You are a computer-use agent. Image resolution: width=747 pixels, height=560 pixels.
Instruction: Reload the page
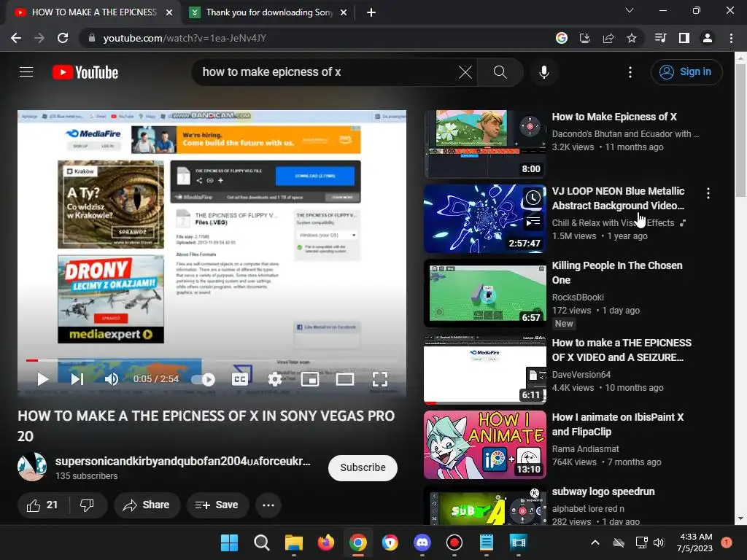coord(63,38)
